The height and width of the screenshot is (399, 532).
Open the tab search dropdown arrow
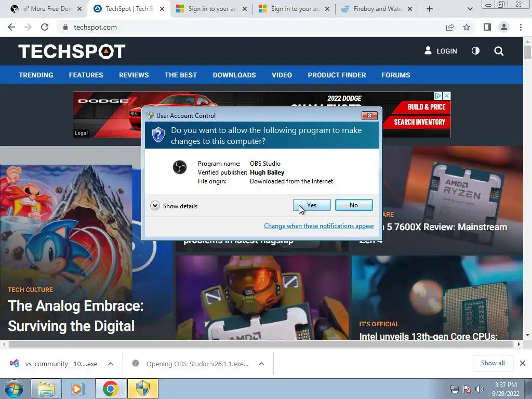pyautogui.click(x=470, y=9)
